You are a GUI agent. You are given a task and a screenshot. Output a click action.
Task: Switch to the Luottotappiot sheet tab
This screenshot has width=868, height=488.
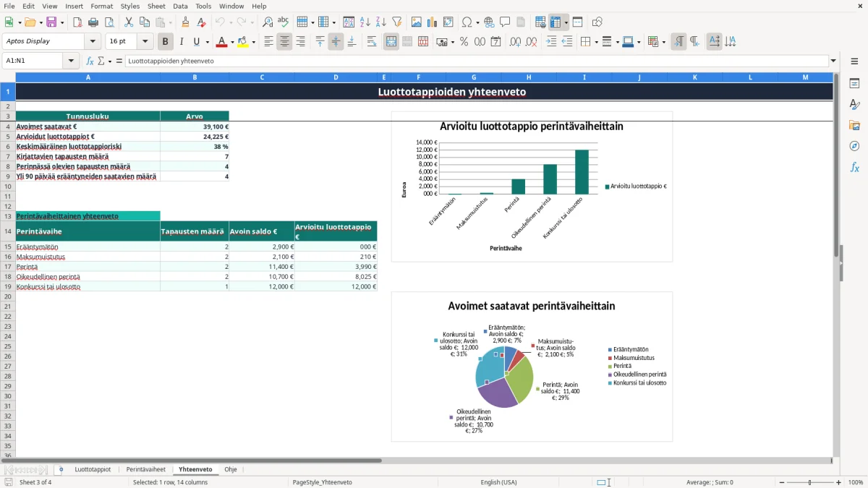click(x=93, y=469)
